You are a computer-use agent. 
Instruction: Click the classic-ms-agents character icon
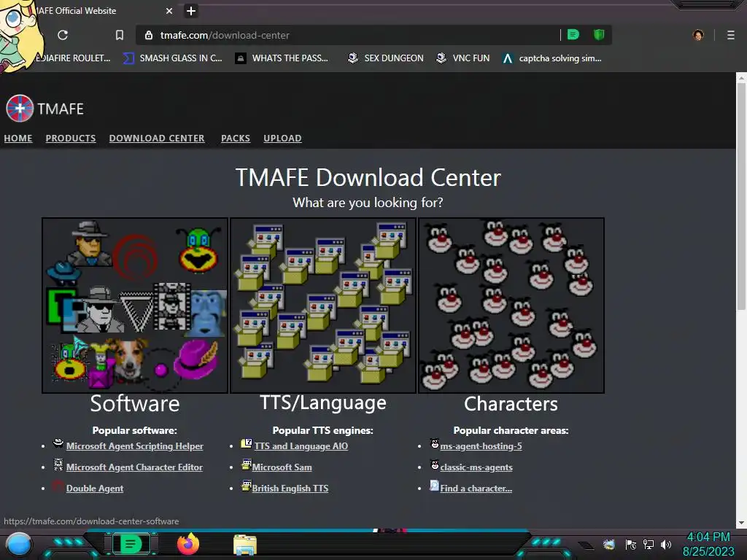tap(435, 464)
